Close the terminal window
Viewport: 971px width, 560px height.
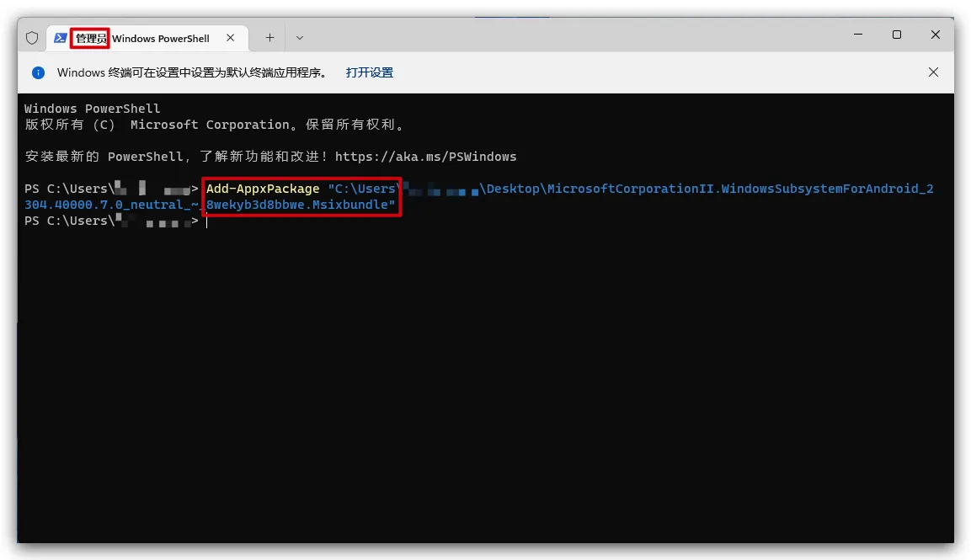click(936, 35)
